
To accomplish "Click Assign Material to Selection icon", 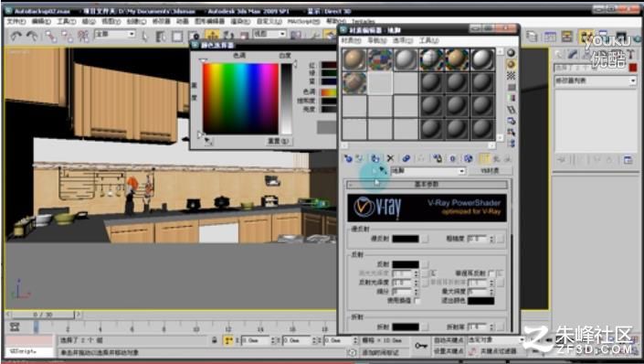I will click(x=375, y=158).
